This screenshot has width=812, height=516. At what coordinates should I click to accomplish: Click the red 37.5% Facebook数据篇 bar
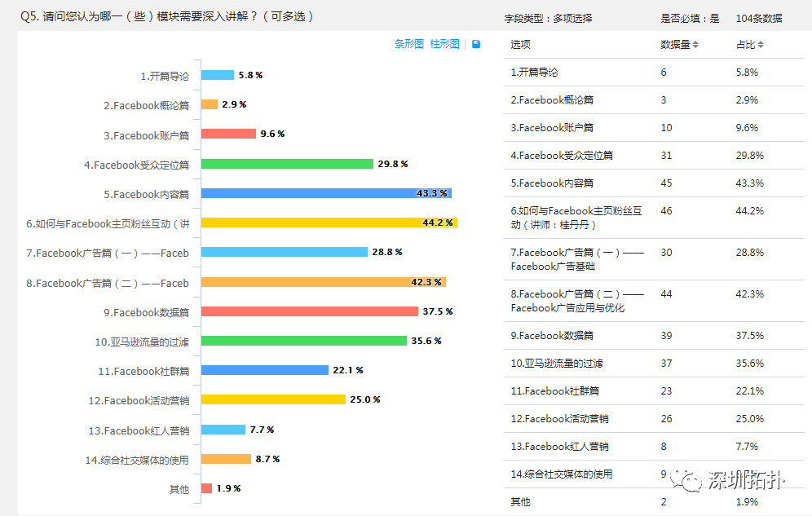point(309,311)
